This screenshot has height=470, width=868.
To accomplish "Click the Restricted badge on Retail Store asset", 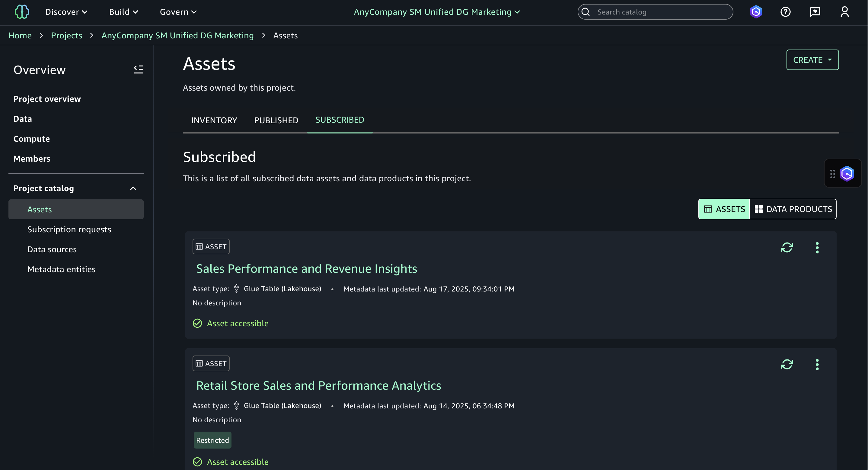I will 212,440.
